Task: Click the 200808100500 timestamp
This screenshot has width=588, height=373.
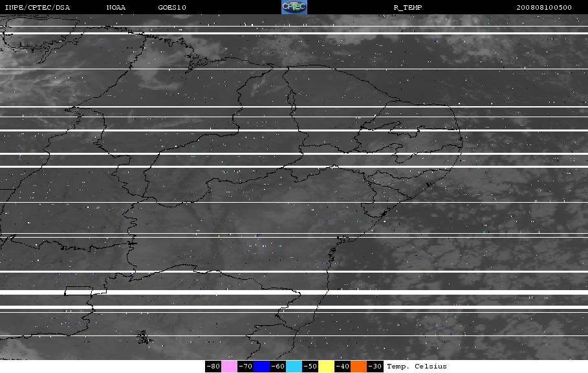Action: coord(544,8)
